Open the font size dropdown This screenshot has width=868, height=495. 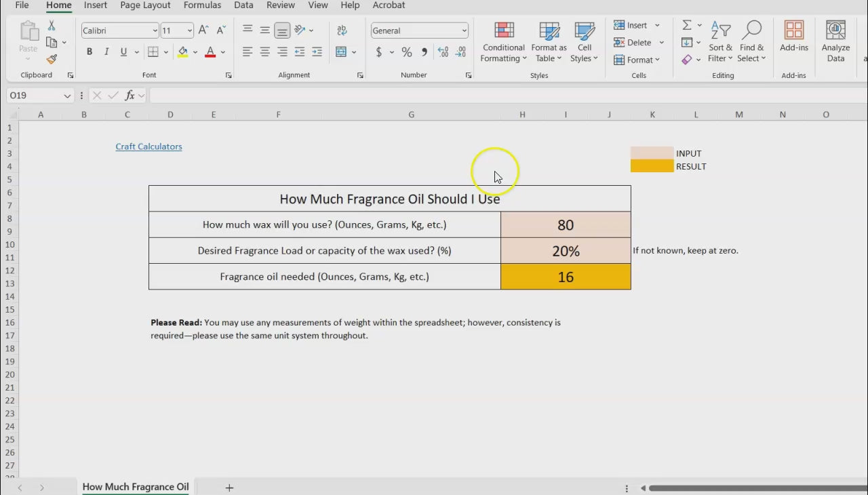[x=189, y=31]
